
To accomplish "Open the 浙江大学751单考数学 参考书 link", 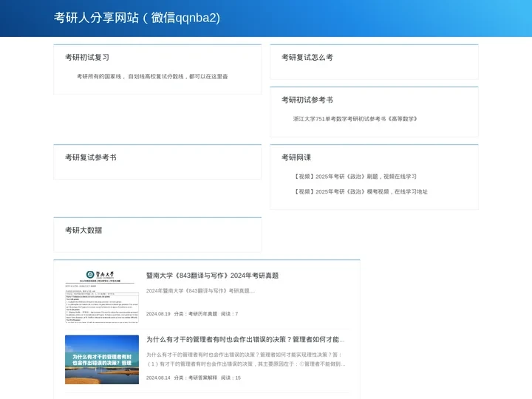I will [x=355, y=119].
